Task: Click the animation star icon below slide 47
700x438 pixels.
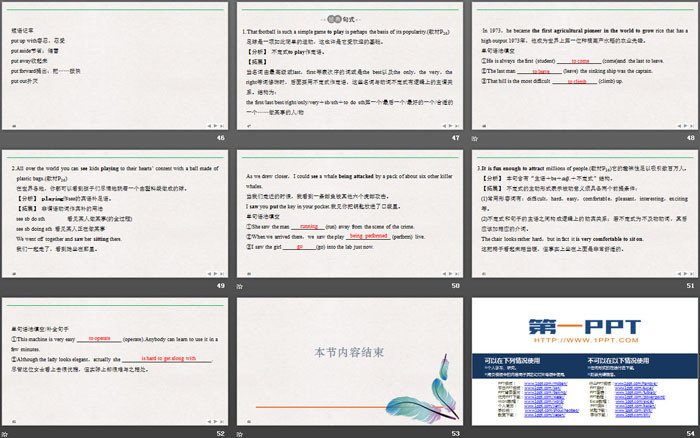Action: 241,138
